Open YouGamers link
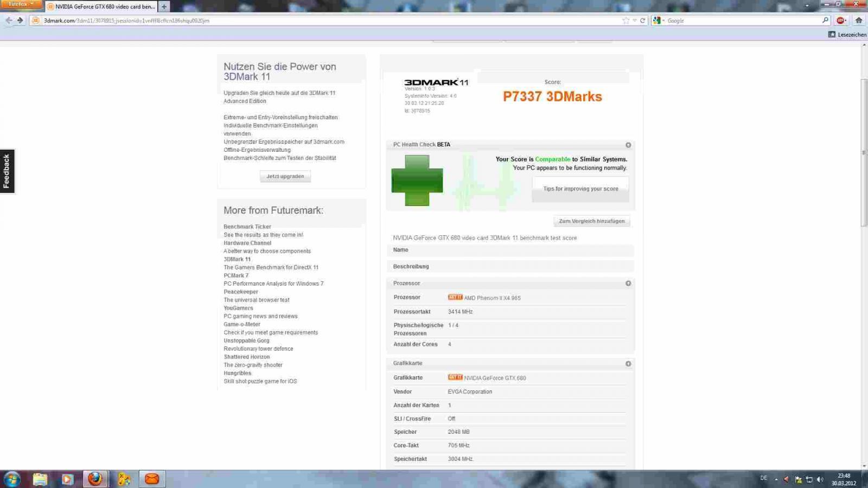 click(238, 308)
